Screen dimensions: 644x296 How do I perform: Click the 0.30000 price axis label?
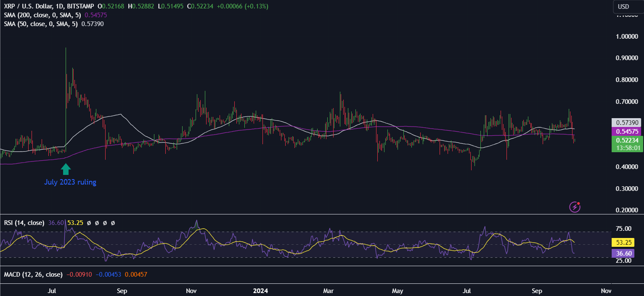click(x=627, y=189)
